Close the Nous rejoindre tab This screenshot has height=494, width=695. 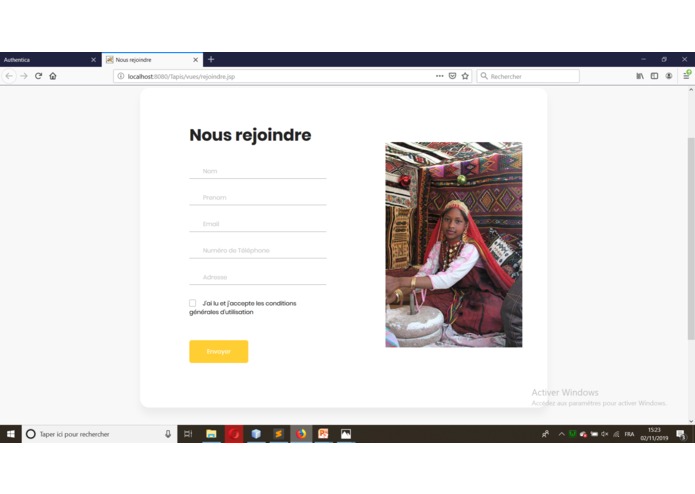195,60
